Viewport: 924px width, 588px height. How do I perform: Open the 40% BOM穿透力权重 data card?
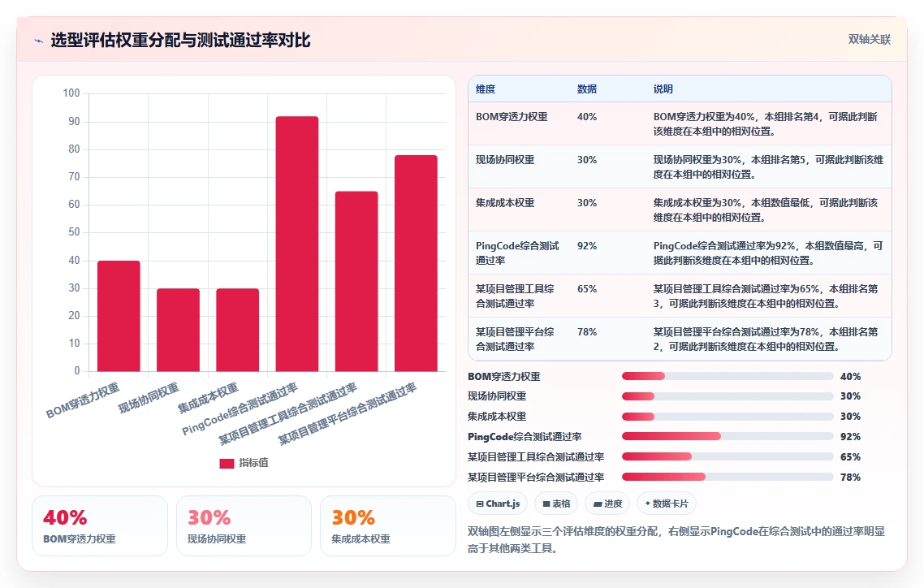coord(100,525)
